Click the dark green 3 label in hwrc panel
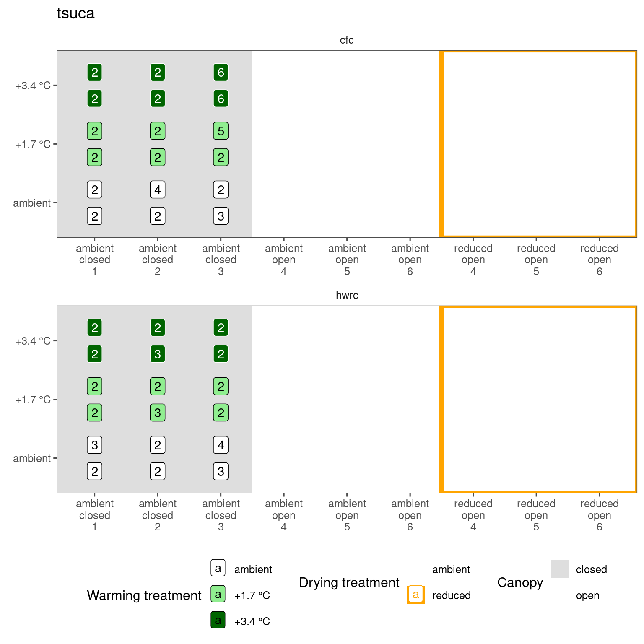 pyautogui.click(x=158, y=354)
